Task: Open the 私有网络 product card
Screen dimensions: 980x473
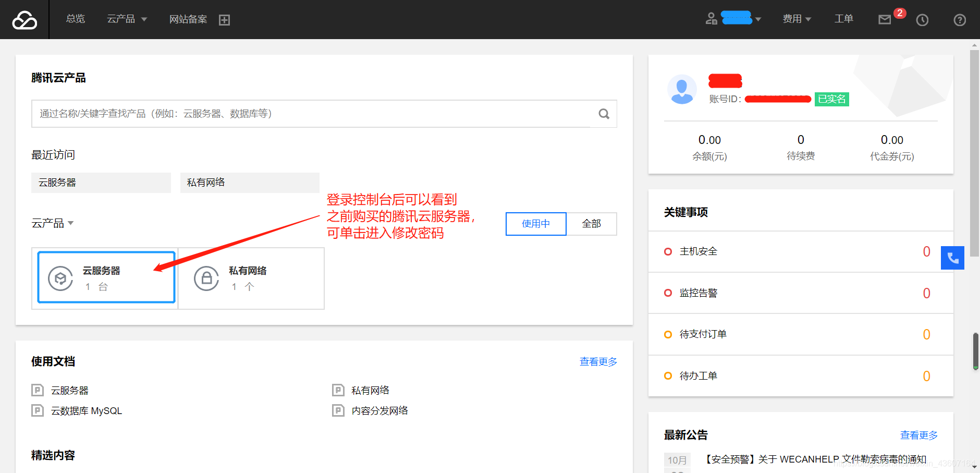Action: tap(251, 278)
